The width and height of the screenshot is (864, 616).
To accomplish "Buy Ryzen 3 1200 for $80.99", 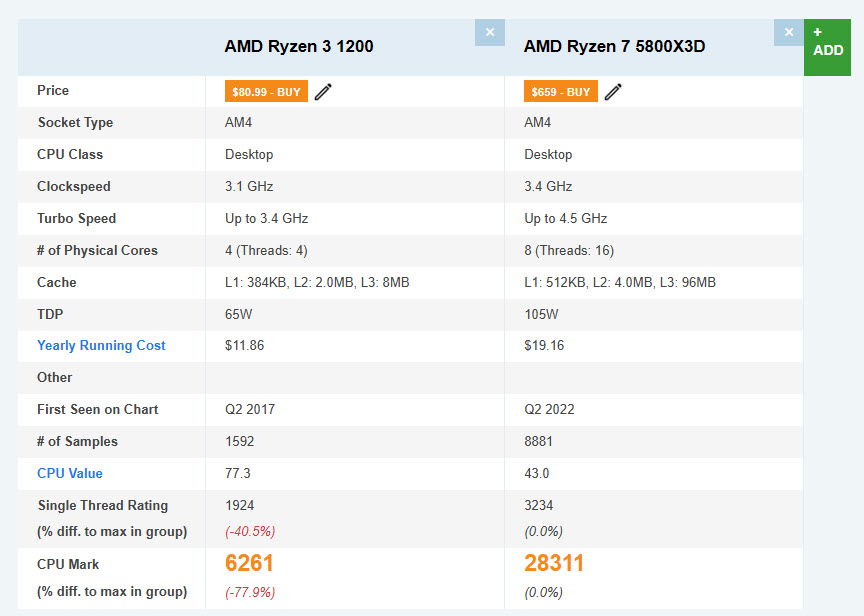I will pyautogui.click(x=266, y=92).
